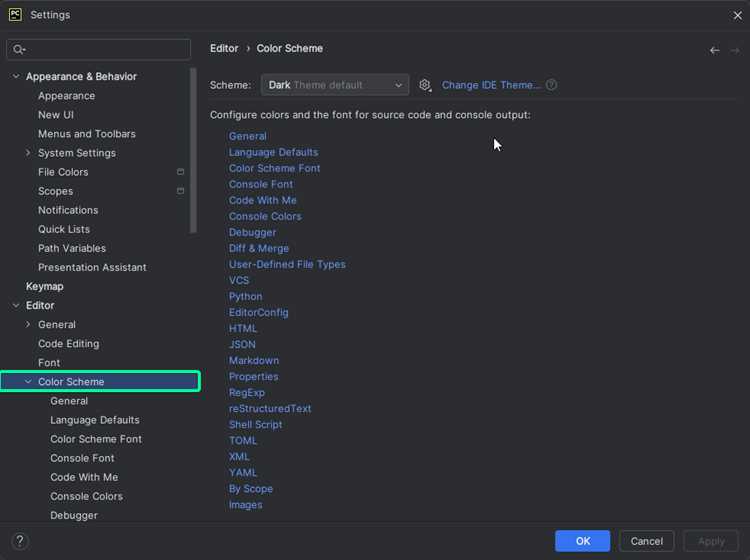
Task: Navigate back with the left arrow icon
Action: click(x=715, y=50)
